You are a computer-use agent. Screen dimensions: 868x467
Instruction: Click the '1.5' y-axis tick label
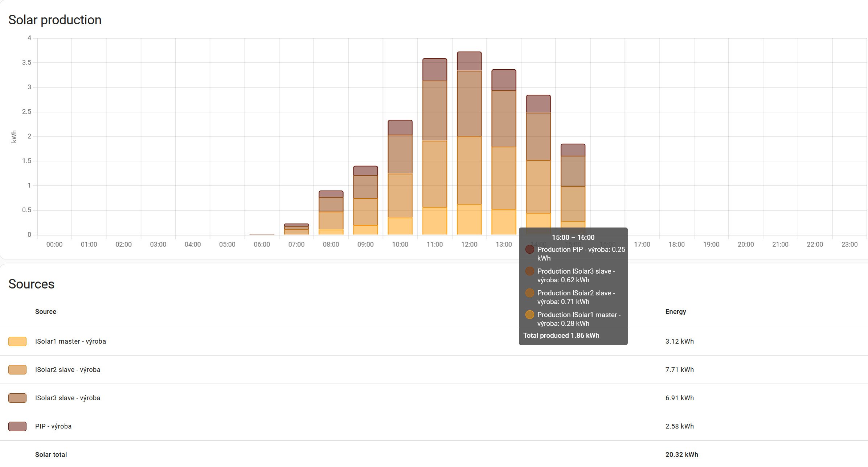click(27, 161)
